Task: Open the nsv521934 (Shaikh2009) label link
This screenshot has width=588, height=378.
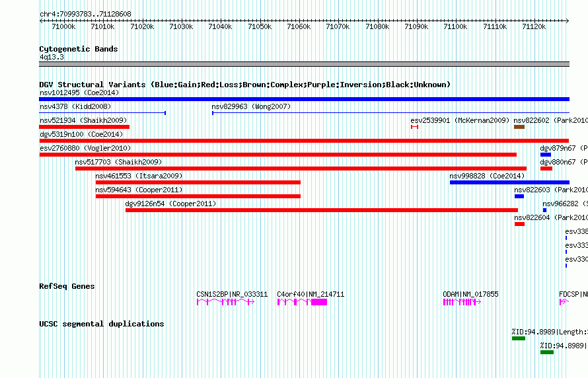Action: pos(83,120)
